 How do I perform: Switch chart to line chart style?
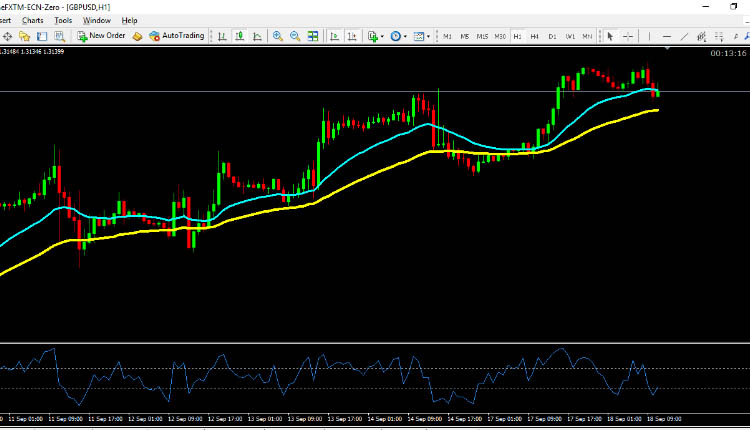tap(257, 36)
